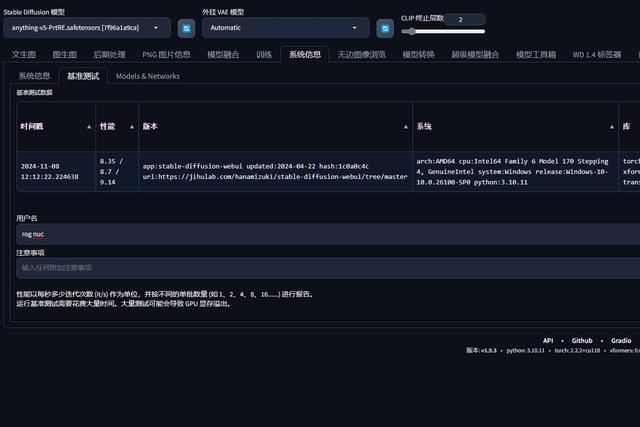This screenshot has height=427, width=640.
Task: Visit the Github link in footer
Action: pos(582,340)
